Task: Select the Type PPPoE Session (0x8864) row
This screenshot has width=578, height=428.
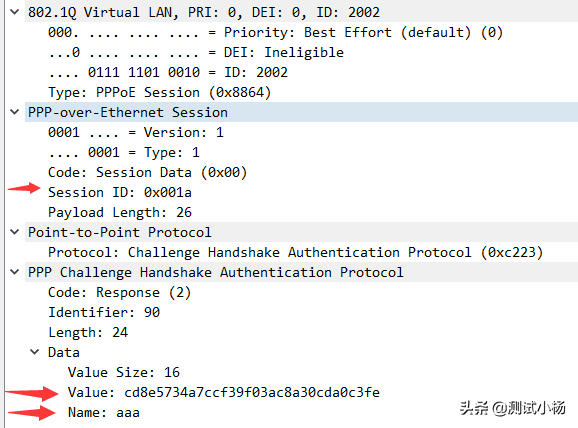Action: tap(160, 92)
